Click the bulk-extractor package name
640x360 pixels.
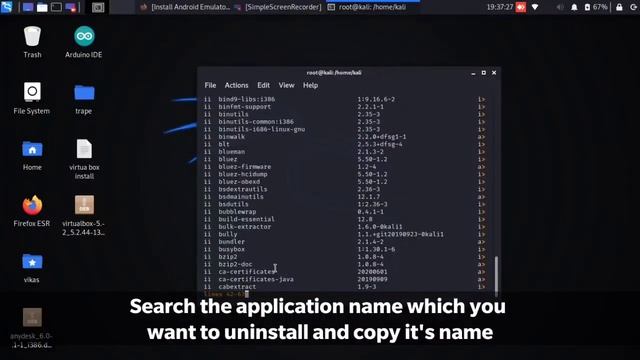coord(244,227)
